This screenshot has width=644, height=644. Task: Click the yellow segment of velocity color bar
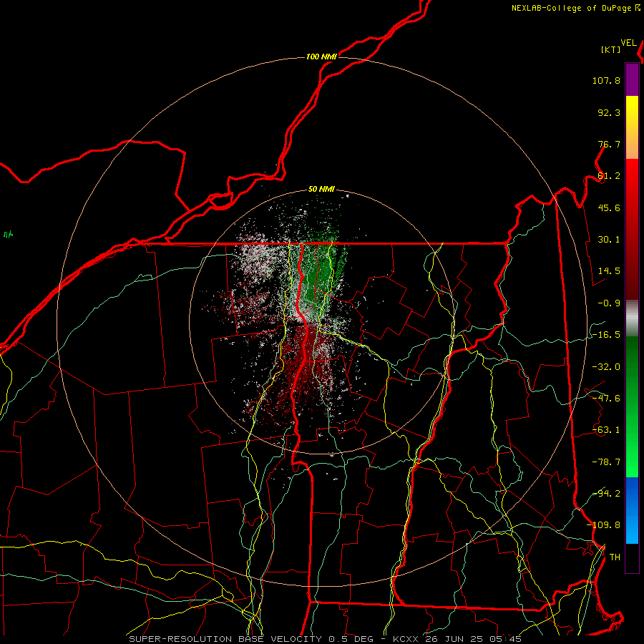(632, 127)
